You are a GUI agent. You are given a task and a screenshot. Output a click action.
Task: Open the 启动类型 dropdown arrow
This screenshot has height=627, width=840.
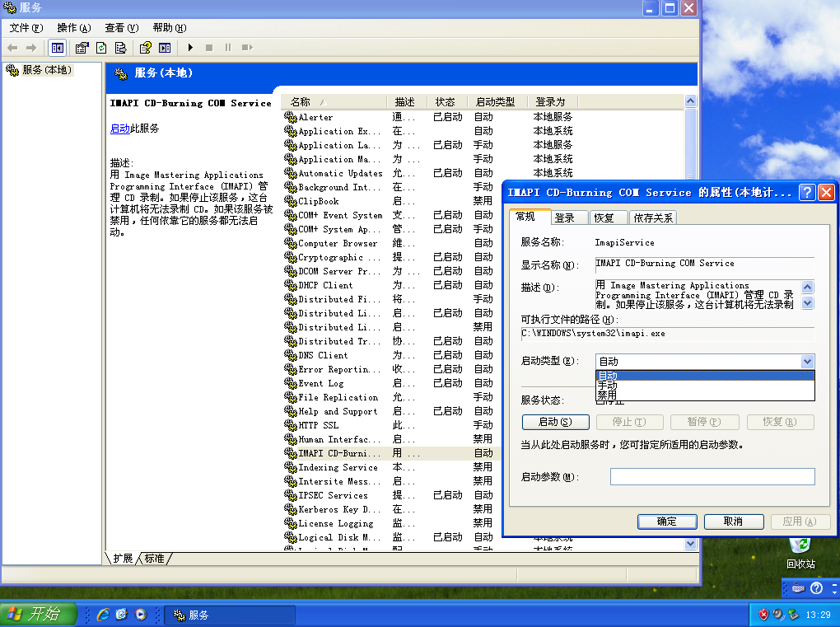pos(807,362)
